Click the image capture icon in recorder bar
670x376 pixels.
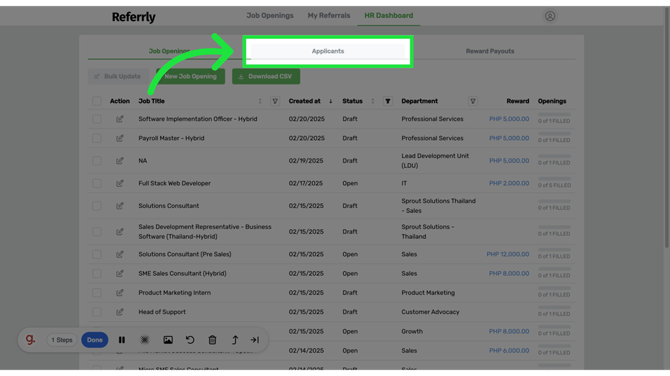pyautogui.click(x=168, y=340)
